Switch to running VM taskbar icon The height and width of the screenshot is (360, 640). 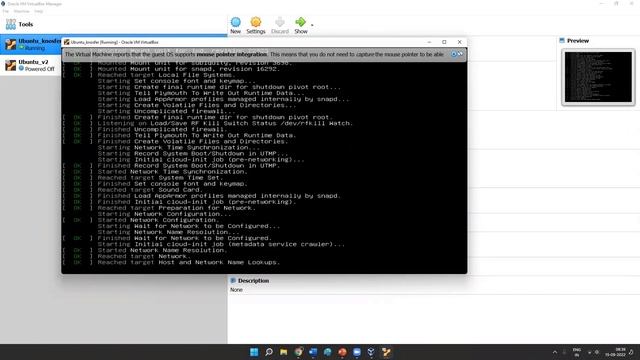click(x=386, y=352)
